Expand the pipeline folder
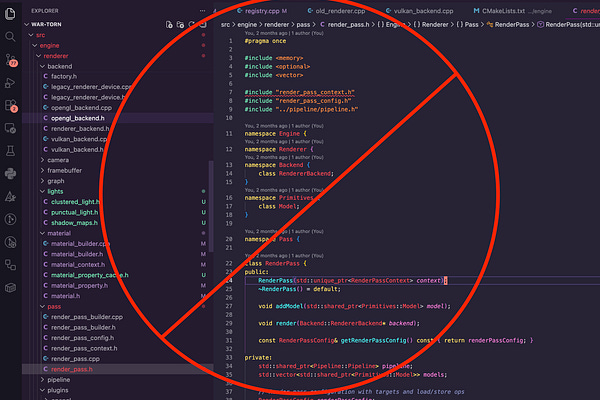This screenshot has width=600, height=400. (42, 380)
